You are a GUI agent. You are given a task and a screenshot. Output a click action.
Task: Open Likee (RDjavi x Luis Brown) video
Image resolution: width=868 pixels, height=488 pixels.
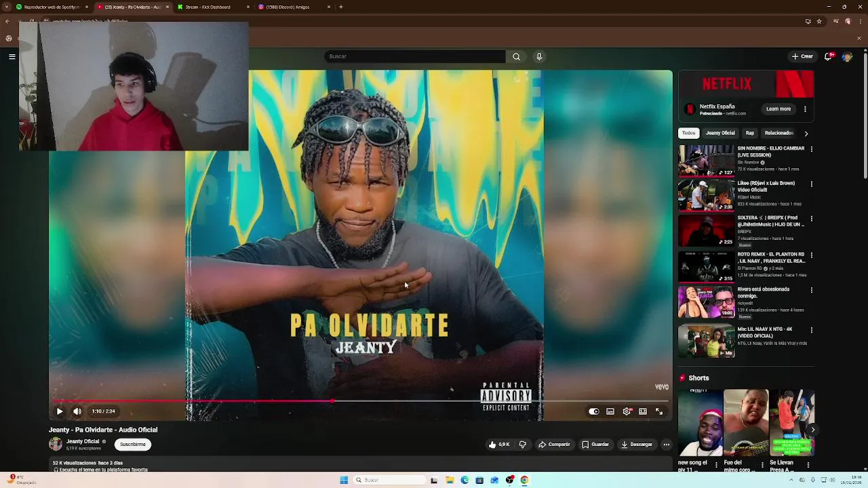coord(766,186)
